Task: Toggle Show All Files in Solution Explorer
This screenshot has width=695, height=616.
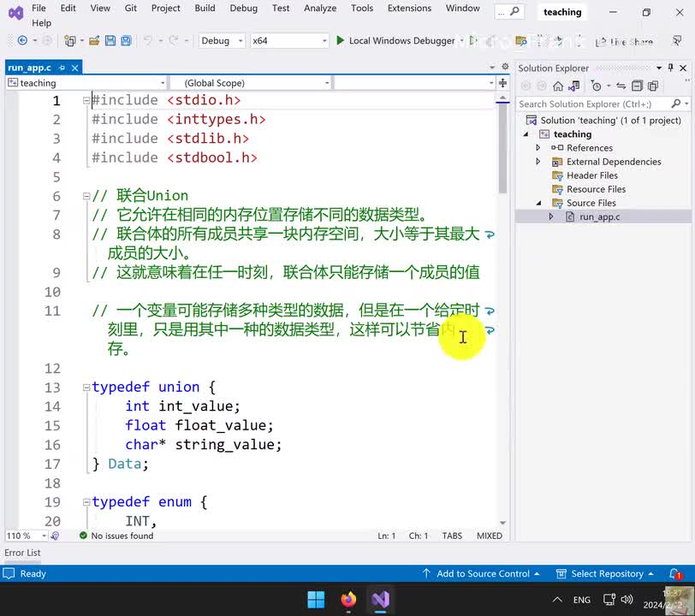Action: pos(653,86)
